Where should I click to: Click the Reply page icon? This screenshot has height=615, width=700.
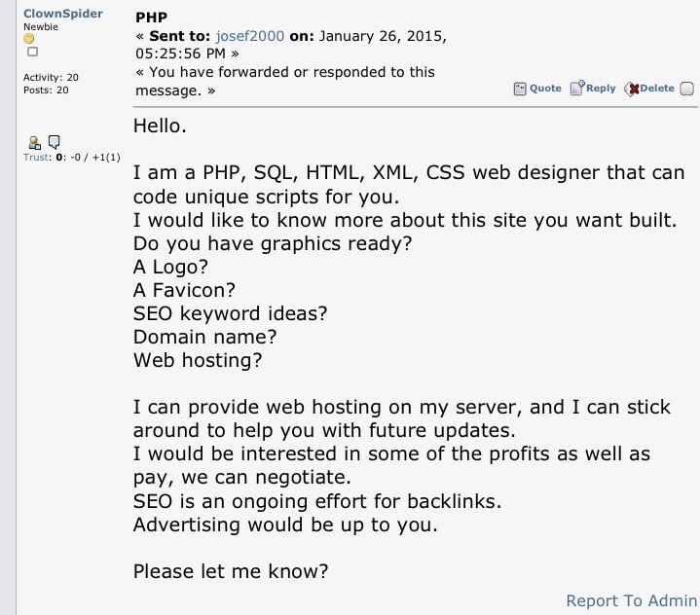click(577, 88)
